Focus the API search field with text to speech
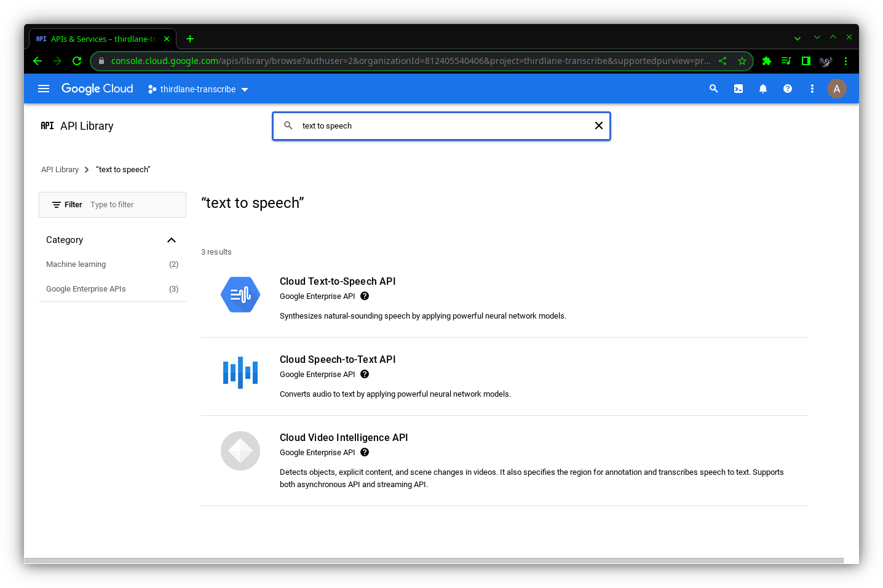The width and height of the screenshot is (883, 588). click(442, 126)
